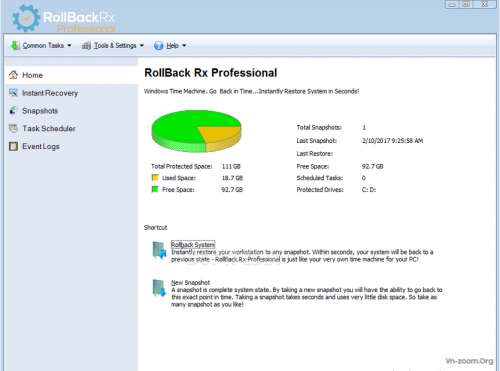Screen dimensions: 500x371
Task: Click the New Snapshot link
Action: click(x=190, y=282)
